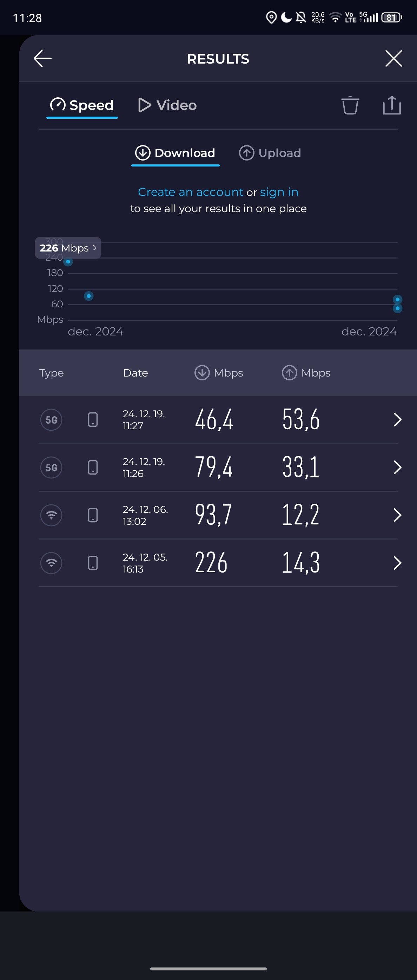Open the Create an account link
Viewport: 417px width, 980px height.
pyautogui.click(x=191, y=192)
